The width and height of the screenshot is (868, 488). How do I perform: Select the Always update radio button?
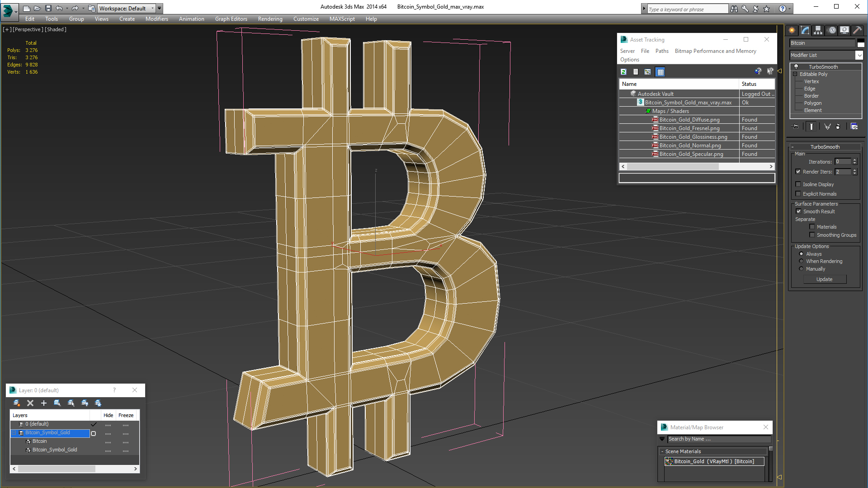coord(801,254)
